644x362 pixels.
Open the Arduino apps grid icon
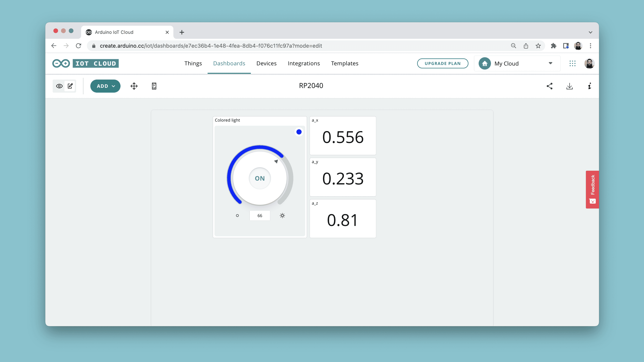tap(573, 64)
